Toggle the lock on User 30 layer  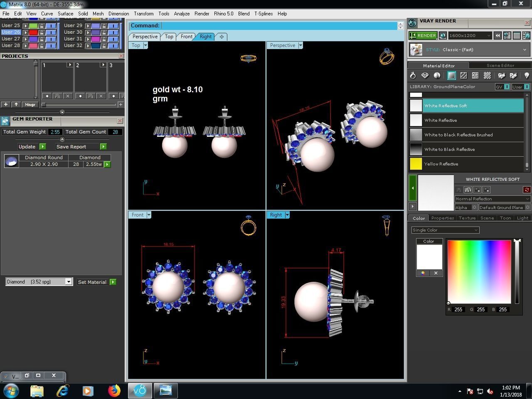point(104,32)
